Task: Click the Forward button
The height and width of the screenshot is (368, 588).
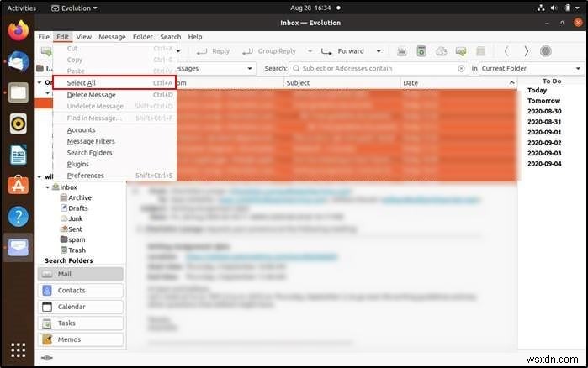Action: 342,51
